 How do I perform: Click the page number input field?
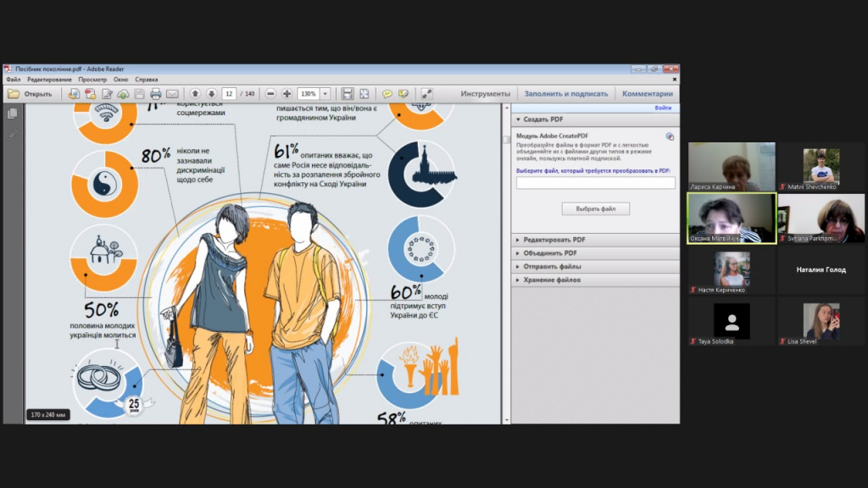229,94
